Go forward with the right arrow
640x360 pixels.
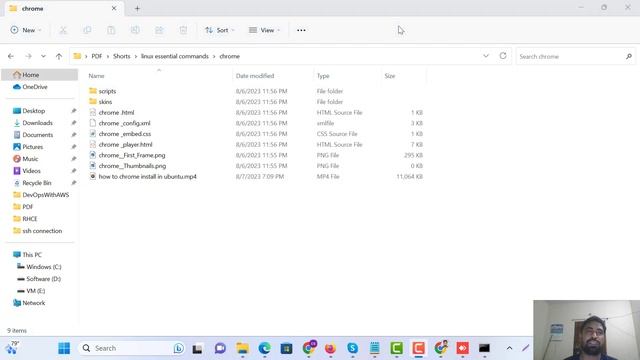[28, 56]
